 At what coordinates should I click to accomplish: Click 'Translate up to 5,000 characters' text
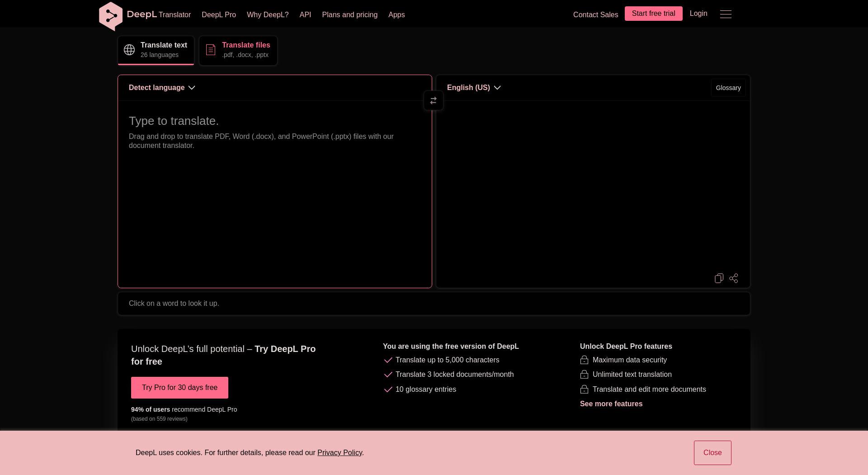[x=447, y=360]
